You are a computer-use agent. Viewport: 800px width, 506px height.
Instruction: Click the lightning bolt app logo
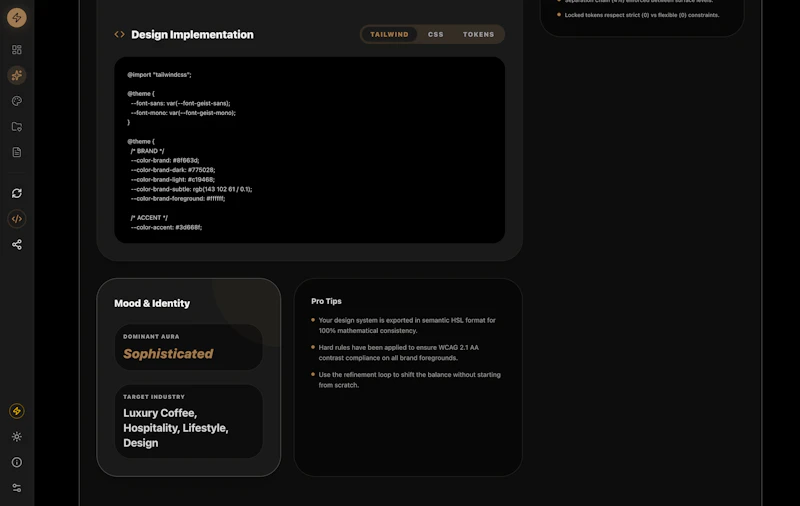click(17, 18)
